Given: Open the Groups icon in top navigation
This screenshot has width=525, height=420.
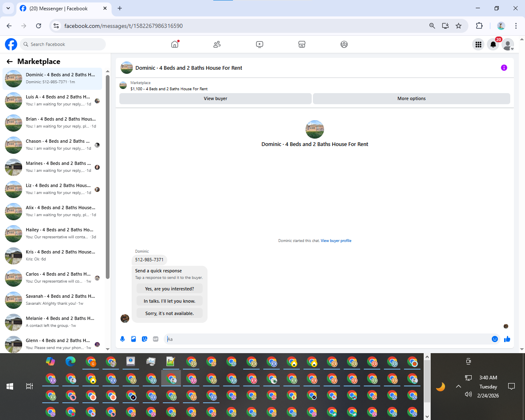Looking at the screenshot, I should 344,44.
